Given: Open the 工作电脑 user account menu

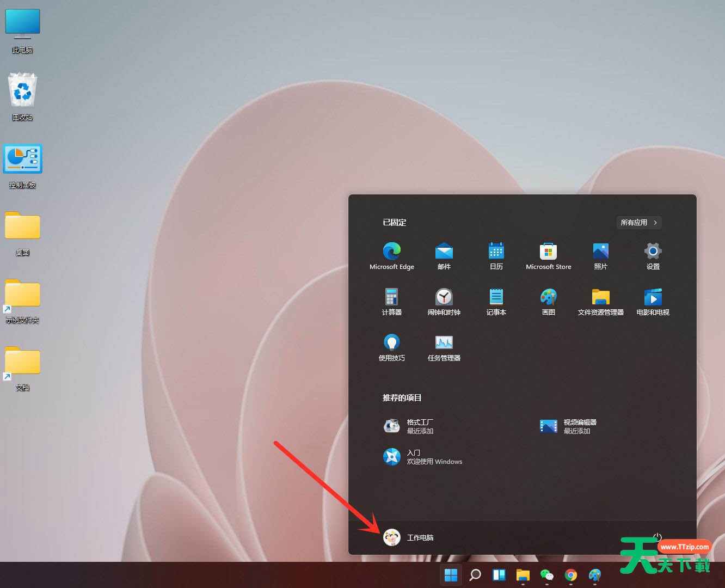Looking at the screenshot, I should [x=409, y=537].
